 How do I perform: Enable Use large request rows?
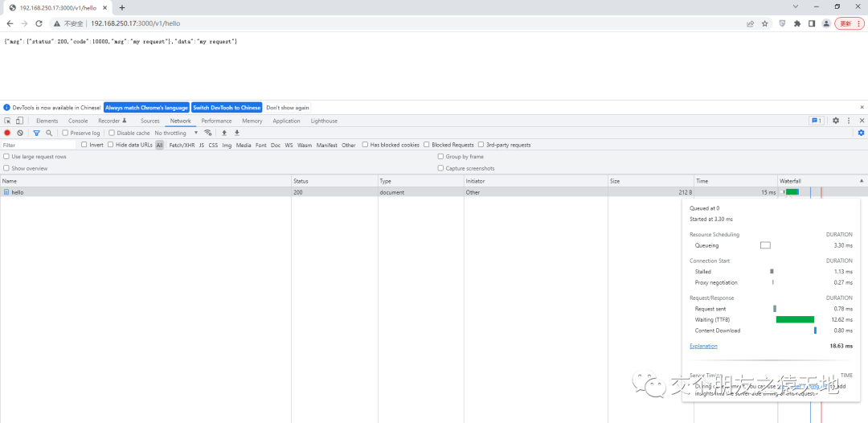6,157
